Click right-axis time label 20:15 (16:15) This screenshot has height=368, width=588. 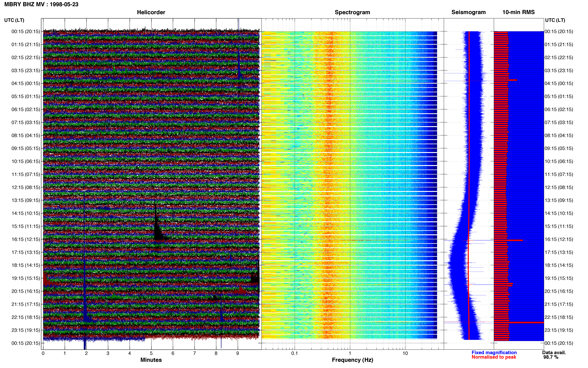[559, 291]
